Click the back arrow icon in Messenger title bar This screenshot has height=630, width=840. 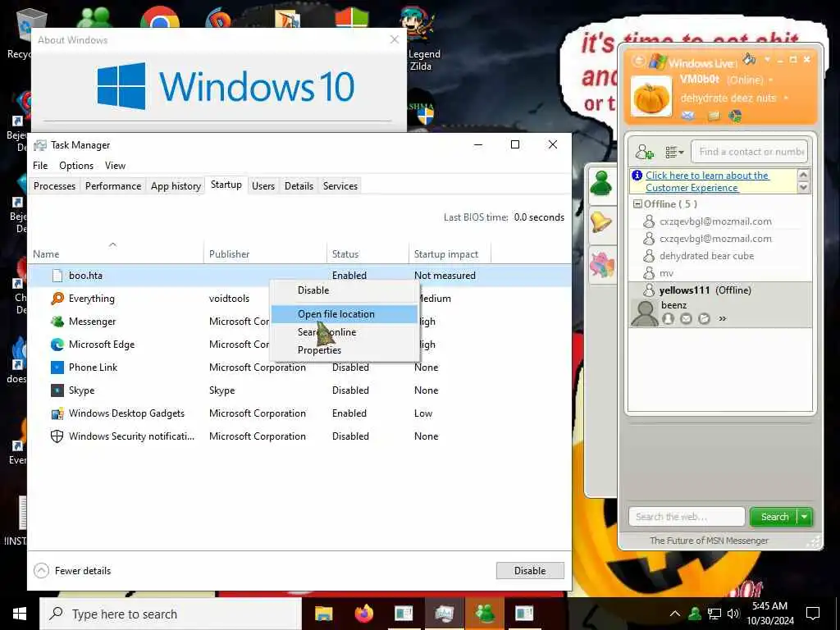(x=638, y=61)
